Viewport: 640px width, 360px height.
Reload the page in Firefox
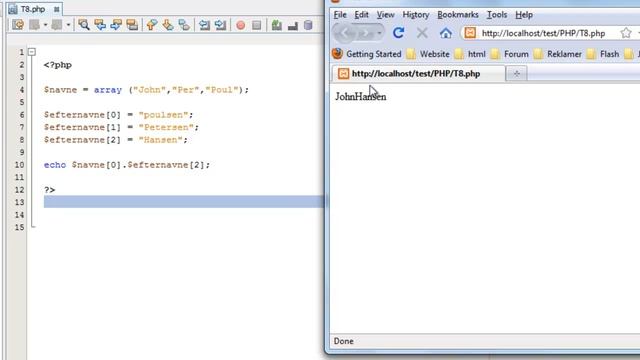398,33
